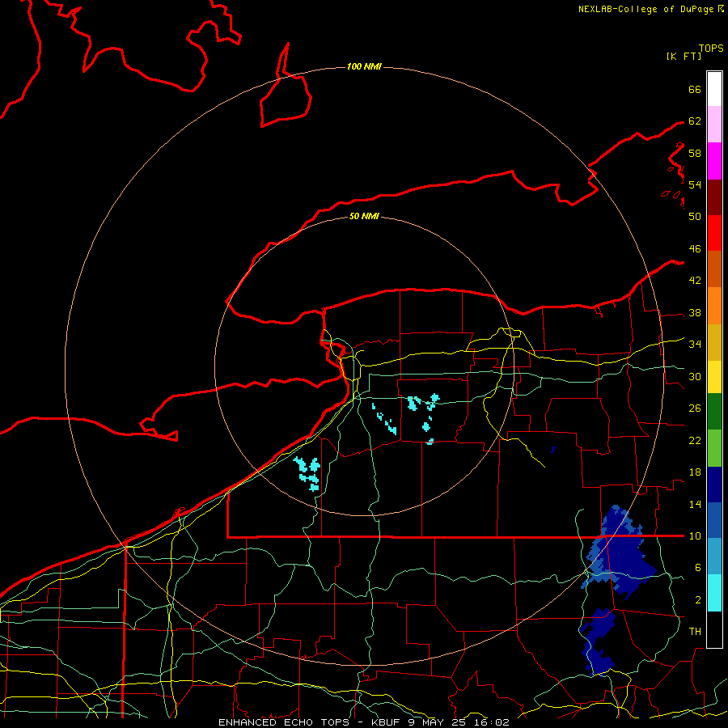Click the legend value "26"

(x=695, y=408)
